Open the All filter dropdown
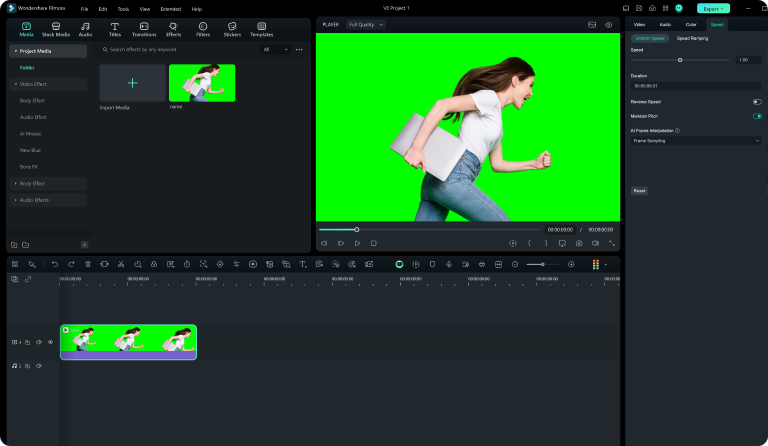The image size is (768, 446). click(275, 49)
